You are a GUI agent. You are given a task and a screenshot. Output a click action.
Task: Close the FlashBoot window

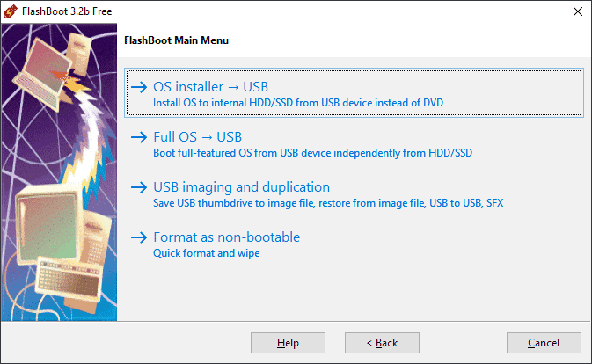(x=578, y=11)
